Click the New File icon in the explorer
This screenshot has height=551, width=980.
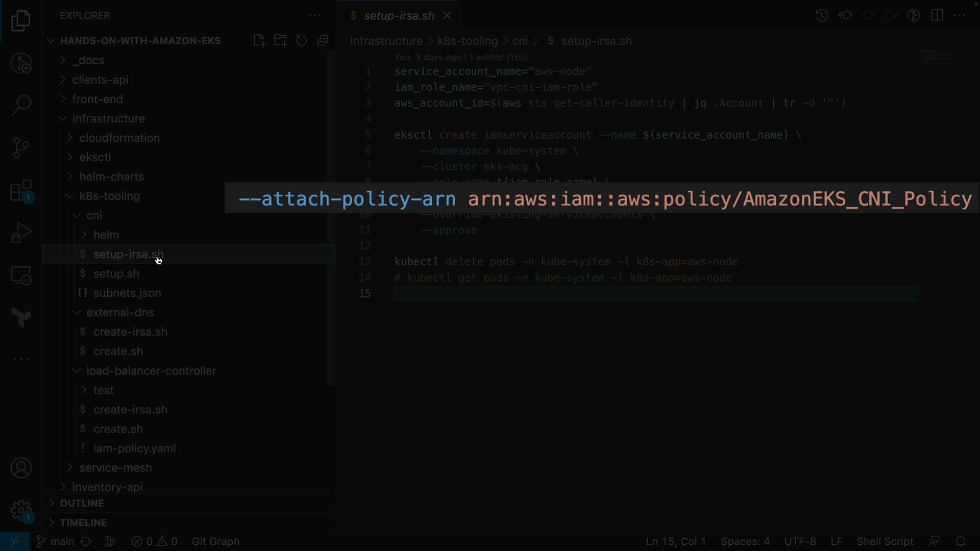(259, 41)
